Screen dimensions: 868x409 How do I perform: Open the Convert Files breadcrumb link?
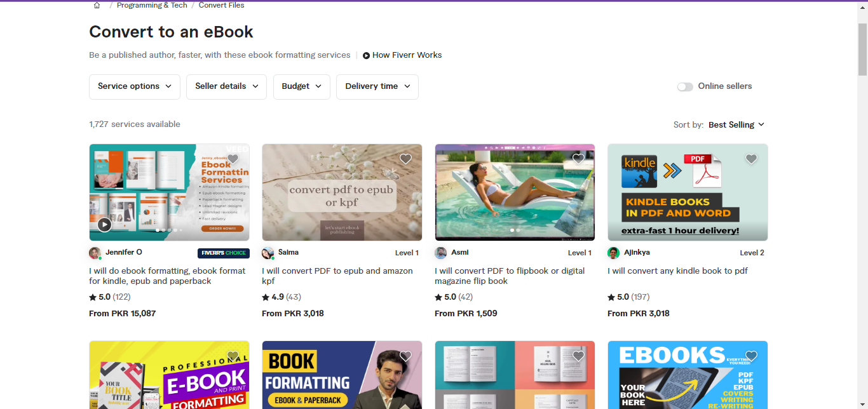pyautogui.click(x=221, y=5)
